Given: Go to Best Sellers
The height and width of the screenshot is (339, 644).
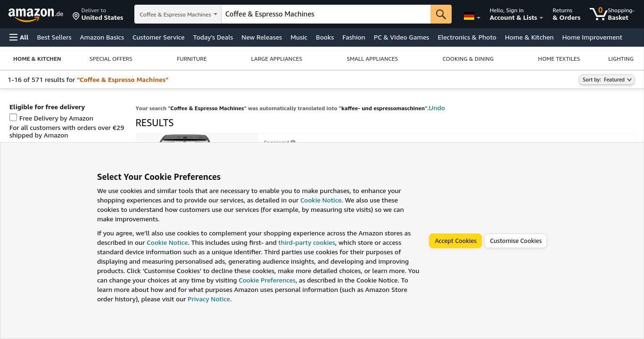Looking at the screenshot, I should tap(54, 37).
